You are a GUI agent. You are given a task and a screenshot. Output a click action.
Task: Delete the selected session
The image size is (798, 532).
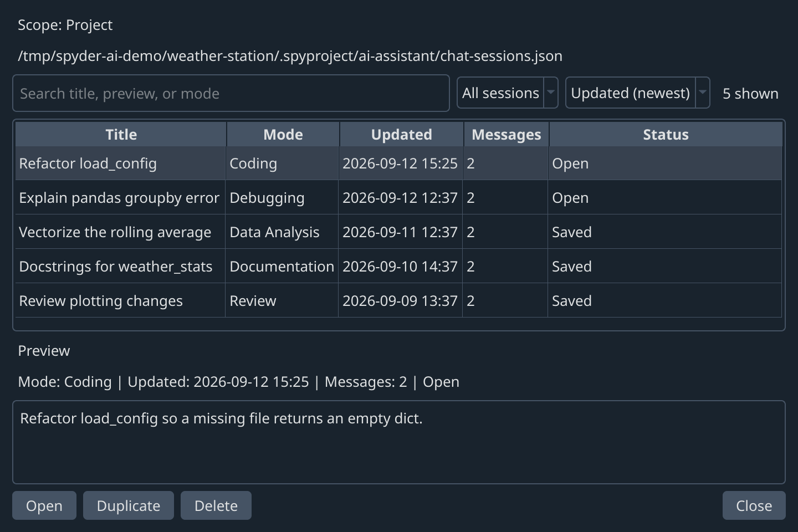pyautogui.click(x=216, y=505)
